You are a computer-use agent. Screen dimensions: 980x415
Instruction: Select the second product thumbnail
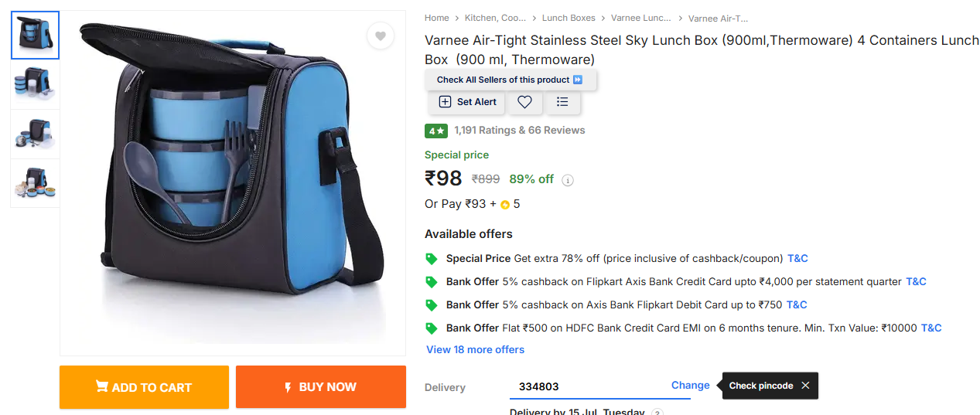[x=35, y=84]
